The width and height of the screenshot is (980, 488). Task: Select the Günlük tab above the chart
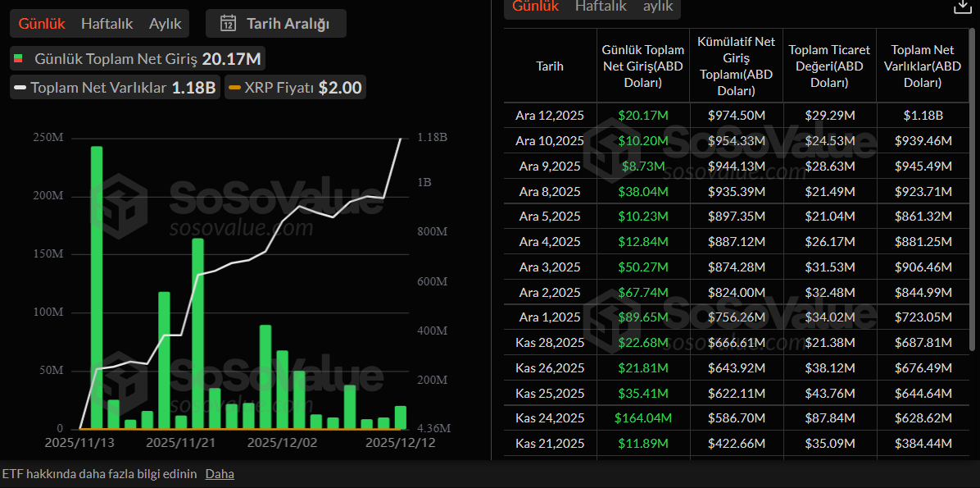coord(42,24)
